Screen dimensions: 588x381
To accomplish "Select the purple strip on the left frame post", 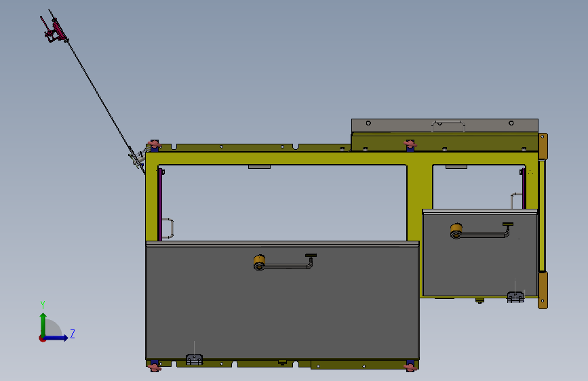I will [x=160, y=204].
